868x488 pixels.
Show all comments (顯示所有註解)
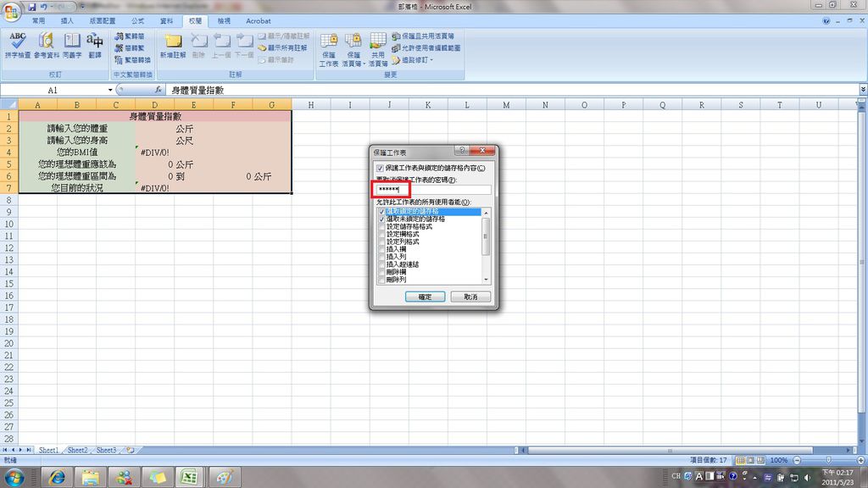coord(282,48)
